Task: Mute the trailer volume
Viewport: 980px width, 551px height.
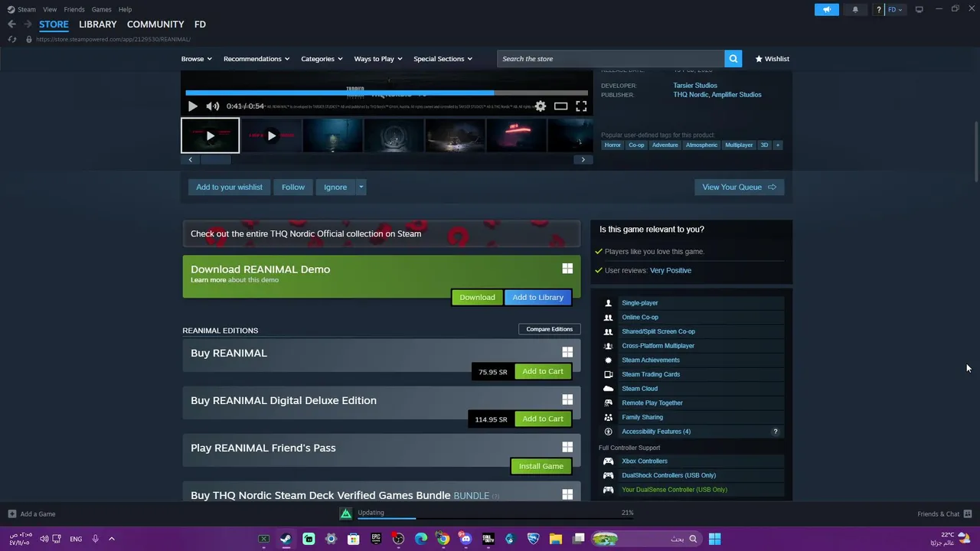Action: [x=213, y=106]
